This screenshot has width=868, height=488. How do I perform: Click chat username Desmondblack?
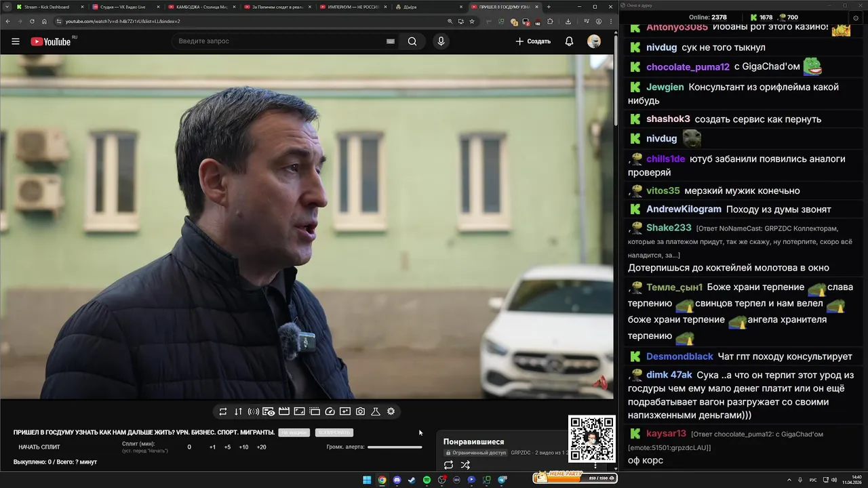679,357
